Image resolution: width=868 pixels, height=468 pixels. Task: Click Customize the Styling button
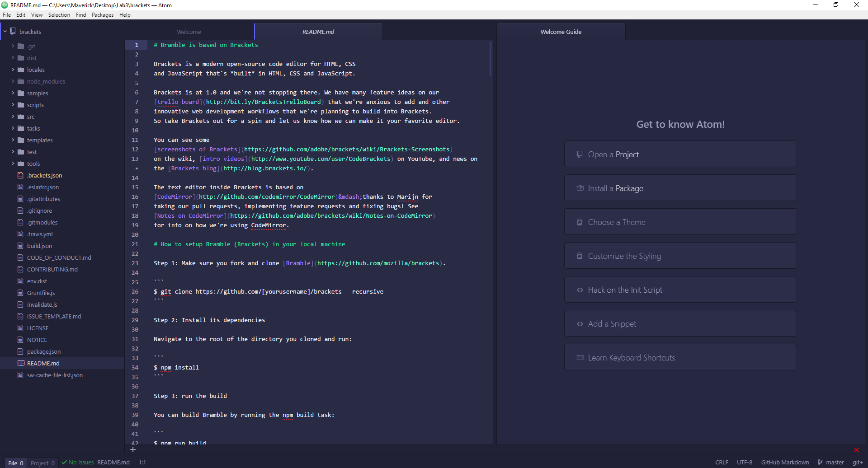point(680,256)
